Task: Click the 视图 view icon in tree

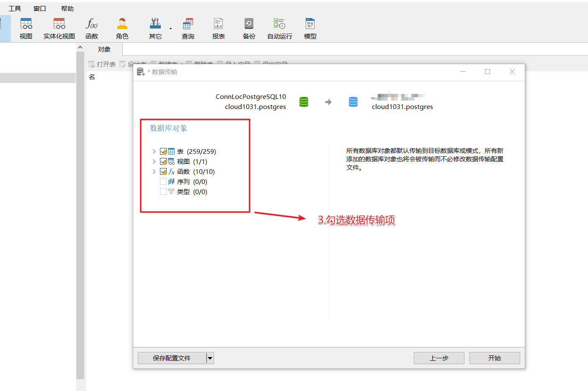Action: click(x=171, y=162)
